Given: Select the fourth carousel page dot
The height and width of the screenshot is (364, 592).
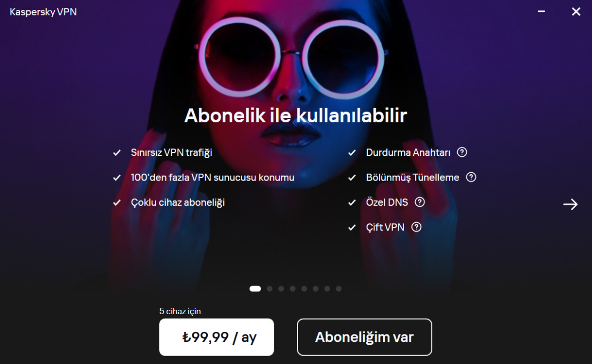Looking at the screenshot, I should [293, 289].
